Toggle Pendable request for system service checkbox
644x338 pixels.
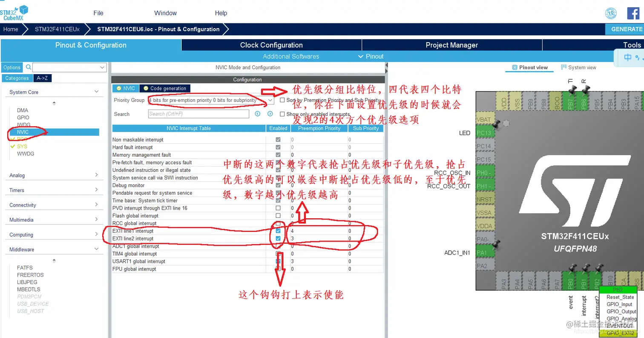click(278, 193)
